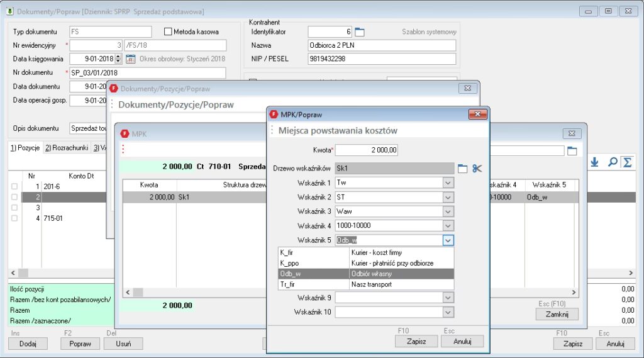Click the blue download arrow icon
This screenshot has width=644, height=358.
(x=594, y=162)
